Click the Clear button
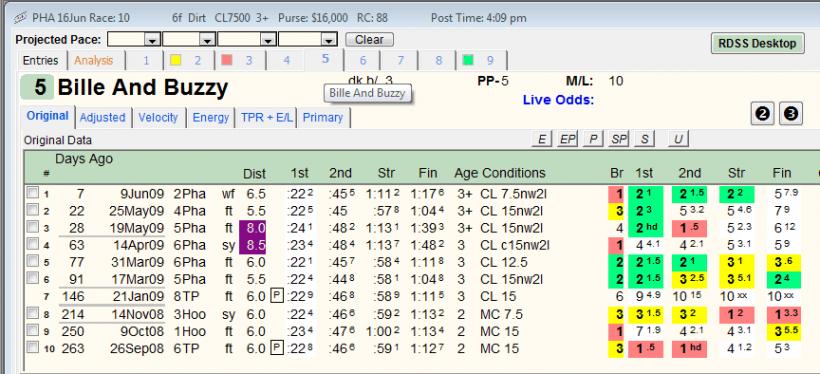 [x=369, y=40]
